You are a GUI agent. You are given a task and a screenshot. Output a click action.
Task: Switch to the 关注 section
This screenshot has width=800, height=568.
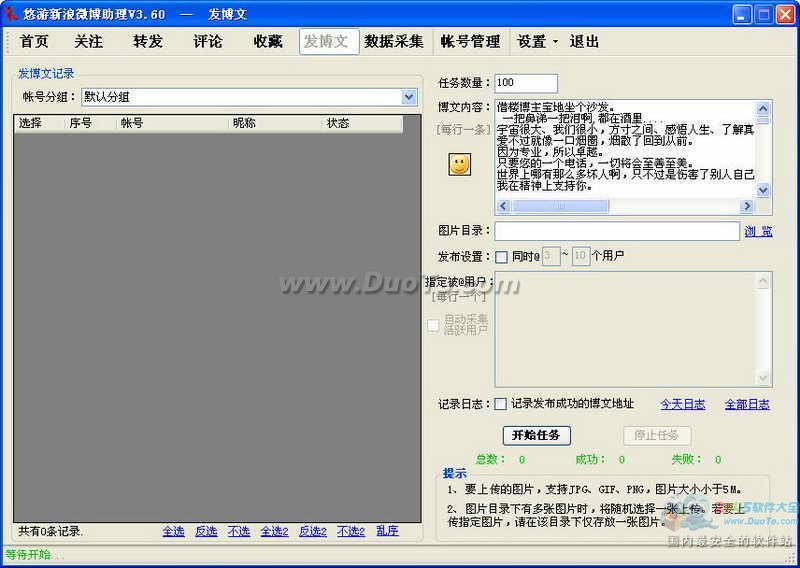tap(89, 41)
